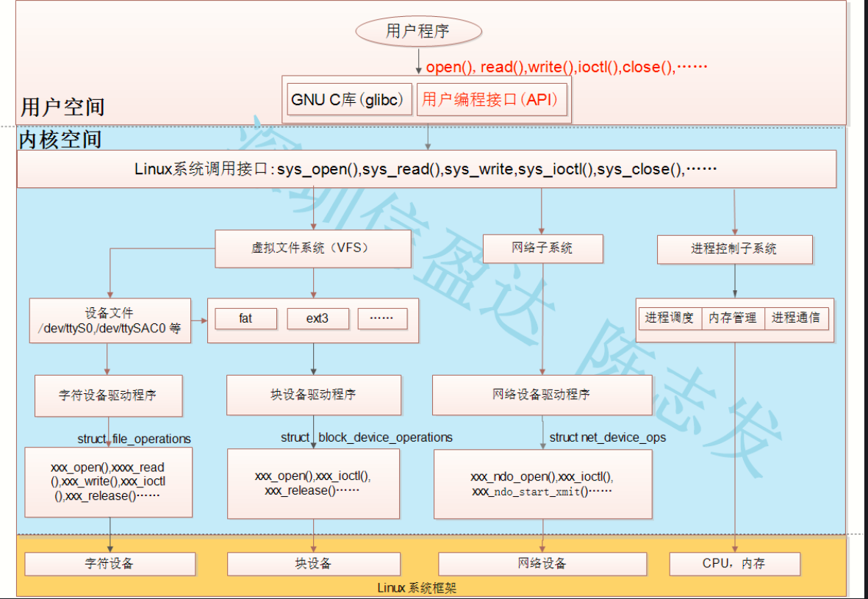Image resolution: width=868 pixels, height=599 pixels.
Task: Click the 块设备 hardware box
Action: point(314,564)
